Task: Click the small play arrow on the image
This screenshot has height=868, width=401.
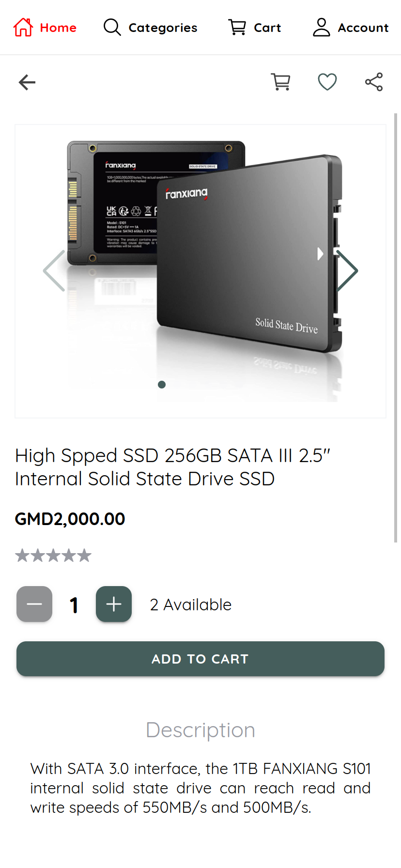Action: tap(320, 254)
